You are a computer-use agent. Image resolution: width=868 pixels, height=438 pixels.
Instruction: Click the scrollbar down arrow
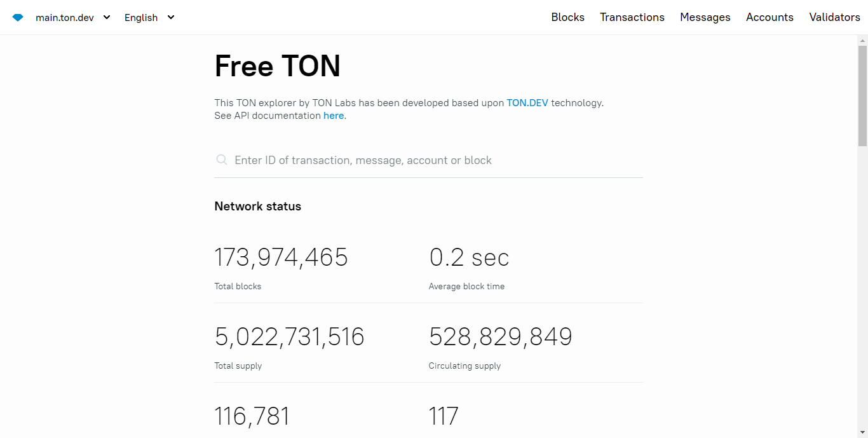coord(862,432)
